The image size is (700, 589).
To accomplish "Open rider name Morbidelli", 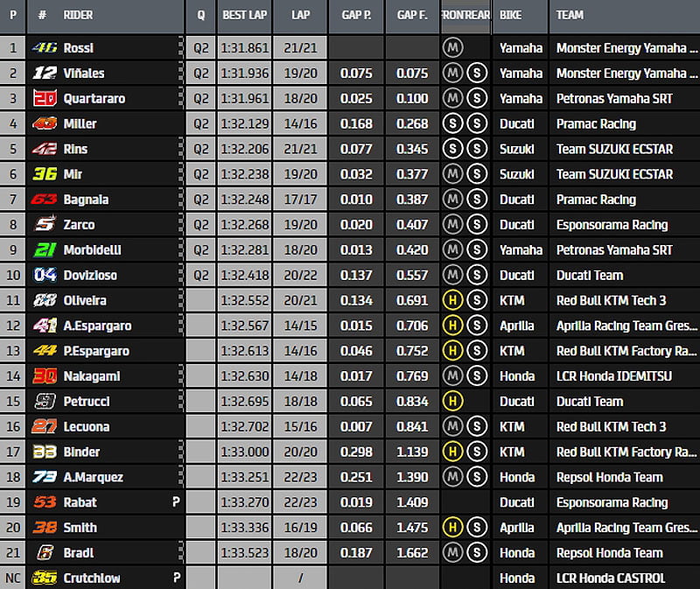I will click(x=93, y=249).
